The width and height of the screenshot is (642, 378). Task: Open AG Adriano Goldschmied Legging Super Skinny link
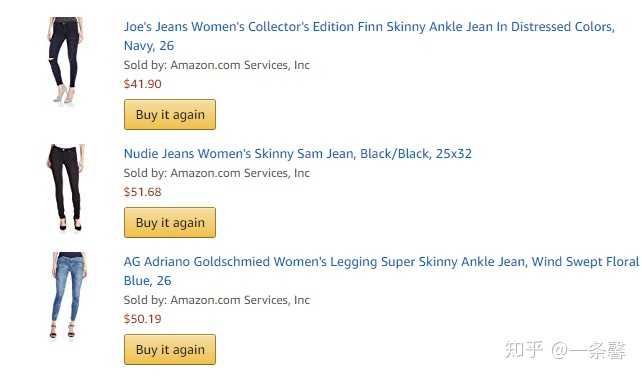382,271
